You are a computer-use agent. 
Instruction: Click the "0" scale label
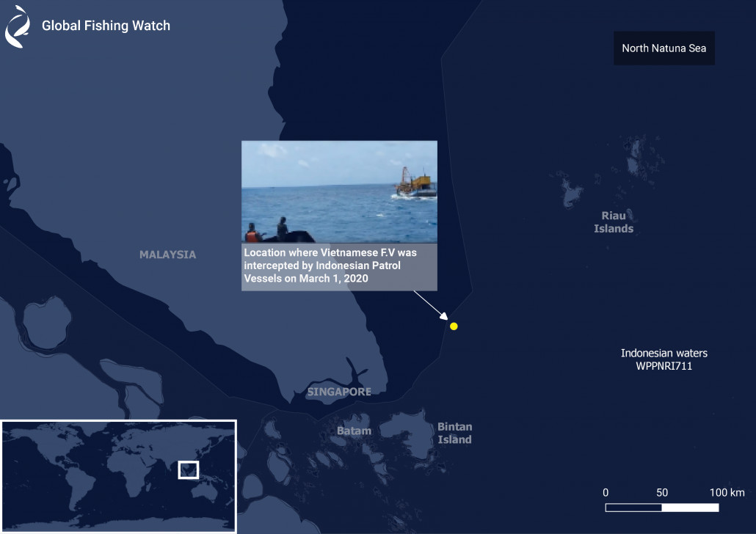coord(606,492)
